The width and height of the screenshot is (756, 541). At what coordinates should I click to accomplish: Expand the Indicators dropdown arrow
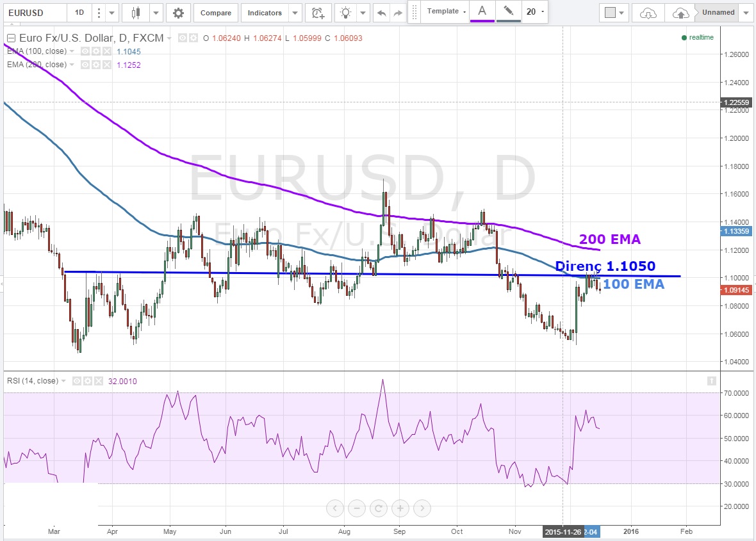(295, 13)
